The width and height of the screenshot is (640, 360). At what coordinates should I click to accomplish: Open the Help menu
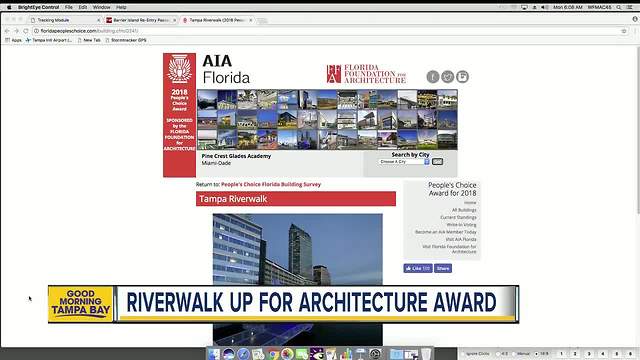click(x=121, y=7)
